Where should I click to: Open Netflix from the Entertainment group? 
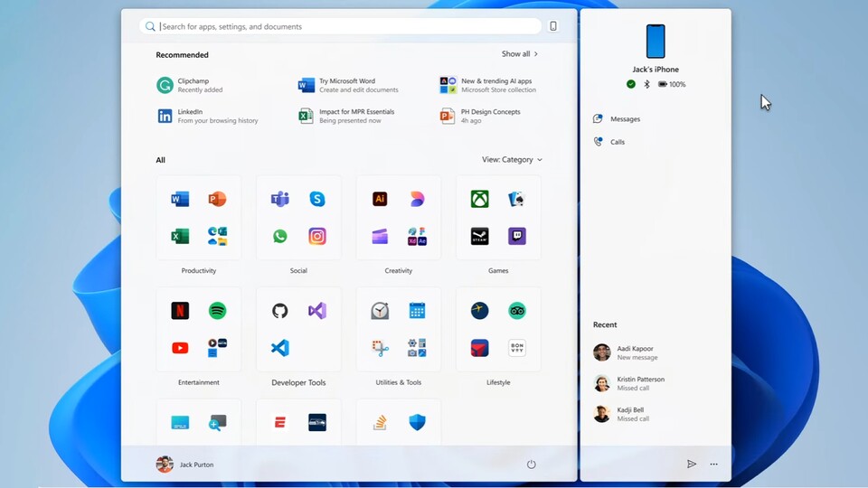pyautogui.click(x=180, y=311)
